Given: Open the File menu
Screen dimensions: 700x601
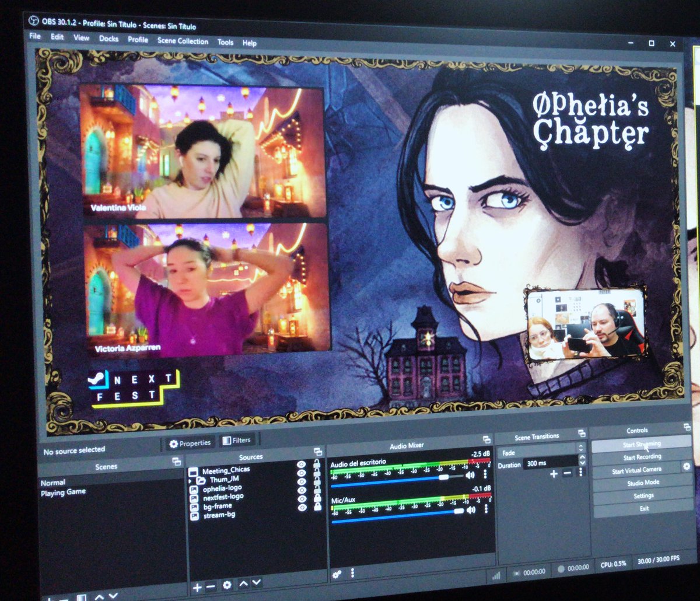Looking at the screenshot, I should 35,36.
